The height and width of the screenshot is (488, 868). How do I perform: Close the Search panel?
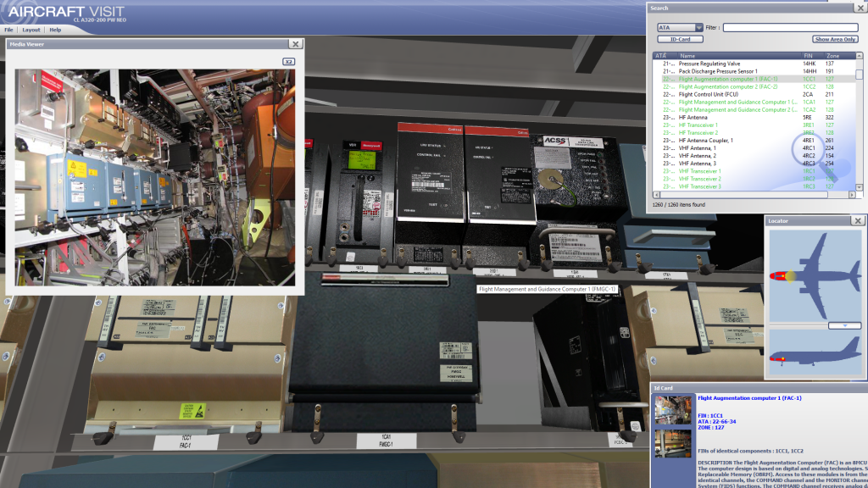[861, 8]
